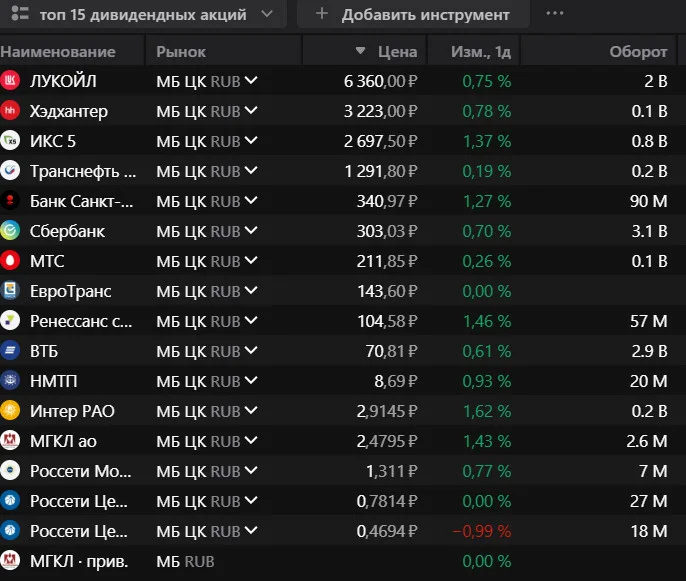Click the Россети Мо... price 1,311 ₽
Image resolution: width=686 pixels, height=581 pixels.
392,471
